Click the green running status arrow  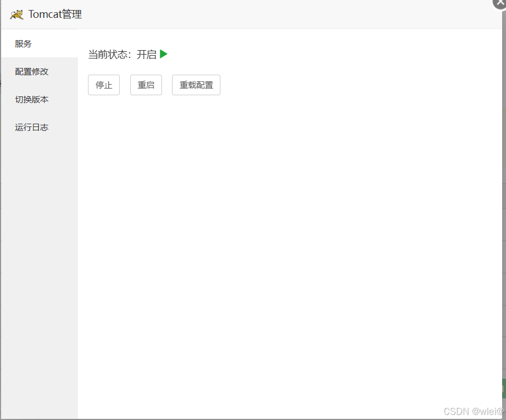164,54
